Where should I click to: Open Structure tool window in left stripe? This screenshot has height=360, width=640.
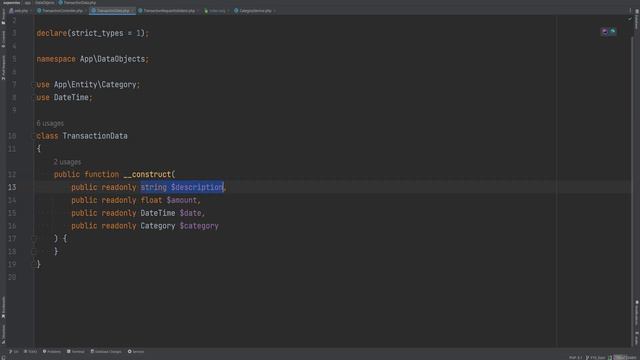tap(3, 334)
